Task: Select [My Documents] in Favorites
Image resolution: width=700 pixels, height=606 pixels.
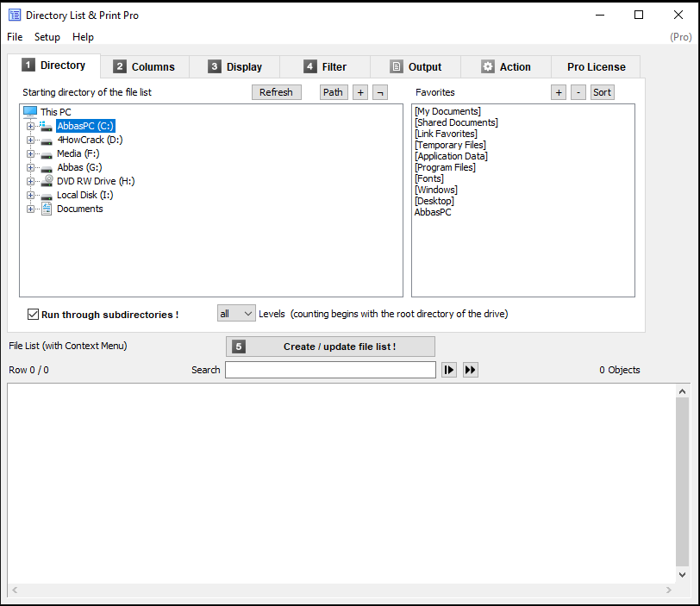Action: point(447,111)
